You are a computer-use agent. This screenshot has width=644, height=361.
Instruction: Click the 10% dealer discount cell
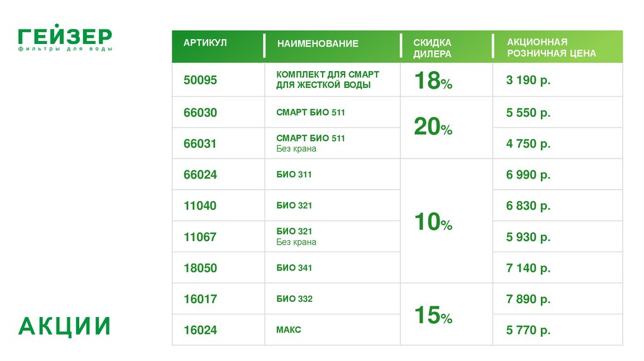coord(433,221)
